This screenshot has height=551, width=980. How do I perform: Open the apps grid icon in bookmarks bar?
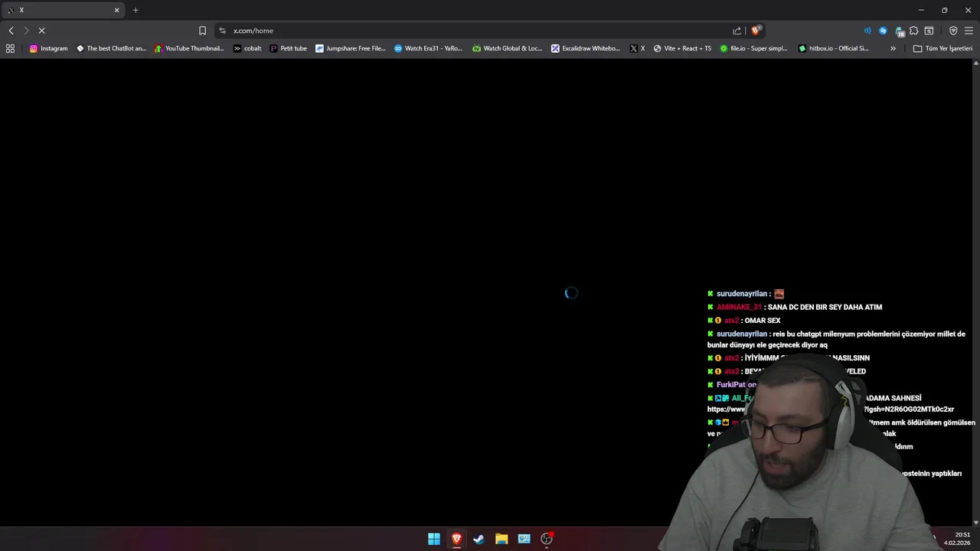[10, 48]
